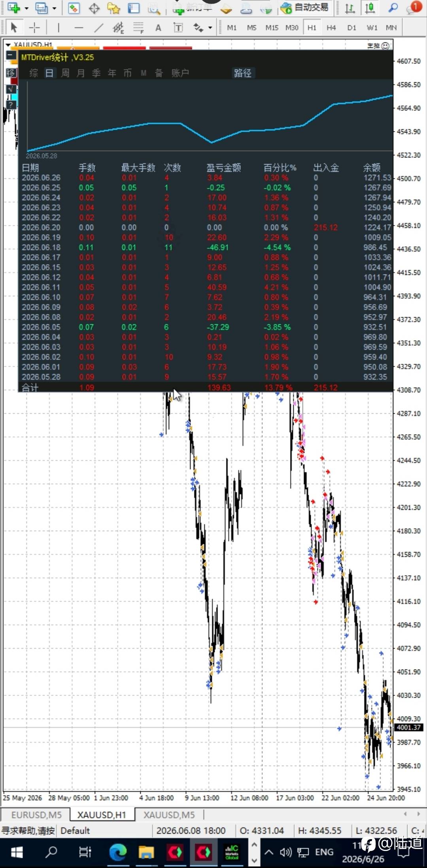Switch to M30 timeframe
This screenshot has height=868, width=427.
pos(292,28)
